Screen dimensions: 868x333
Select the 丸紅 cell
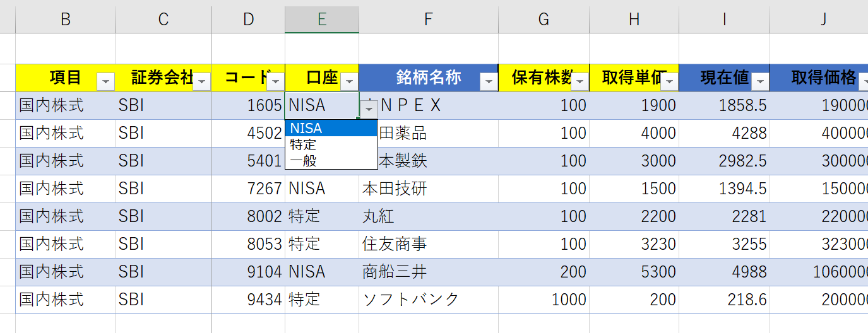pos(429,216)
